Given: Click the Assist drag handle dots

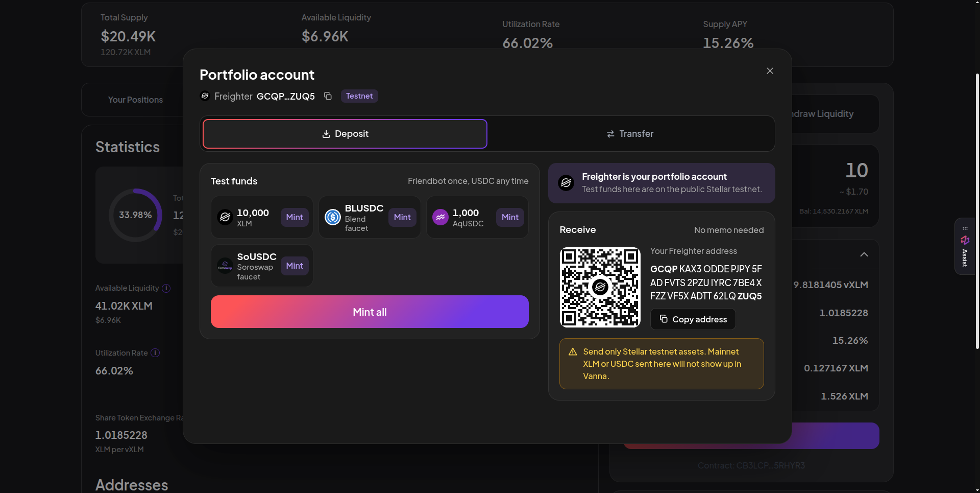Looking at the screenshot, I should tap(965, 228).
